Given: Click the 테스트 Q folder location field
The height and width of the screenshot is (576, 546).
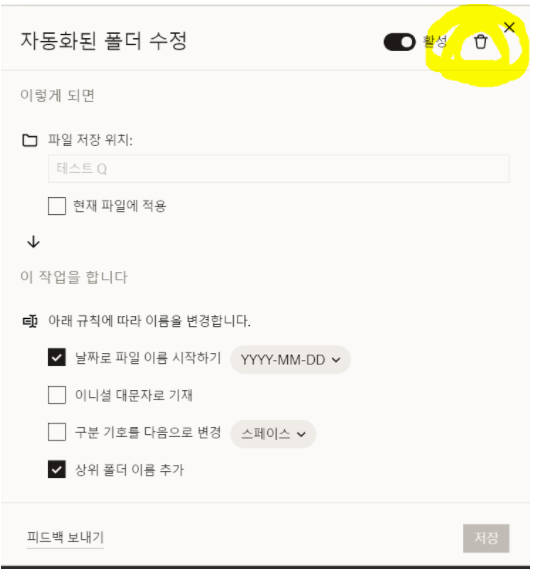Looking at the screenshot, I should pos(279,169).
